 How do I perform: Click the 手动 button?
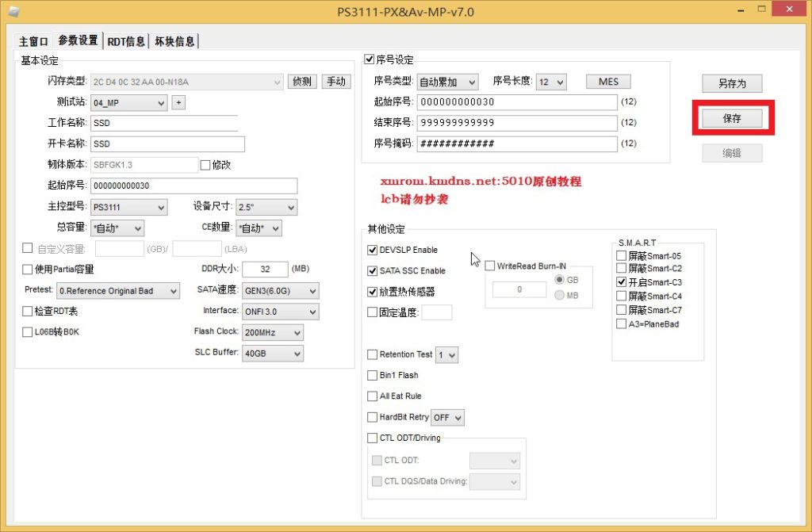(335, 82)
